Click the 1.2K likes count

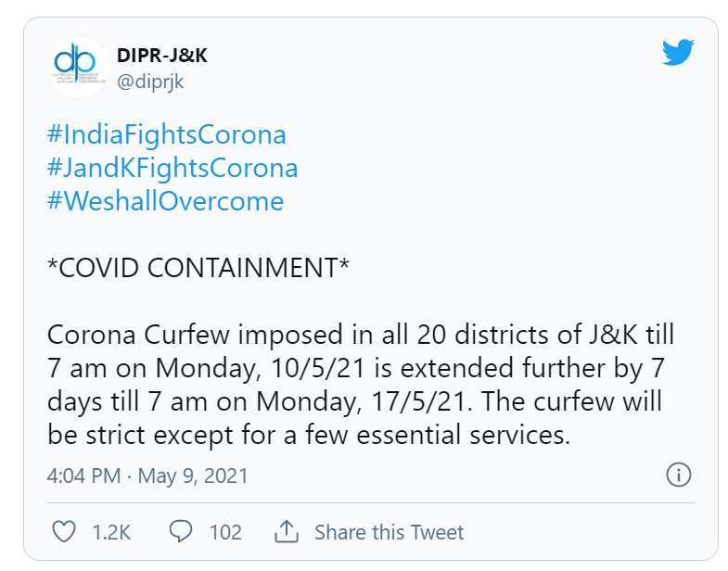coord(111,532)
